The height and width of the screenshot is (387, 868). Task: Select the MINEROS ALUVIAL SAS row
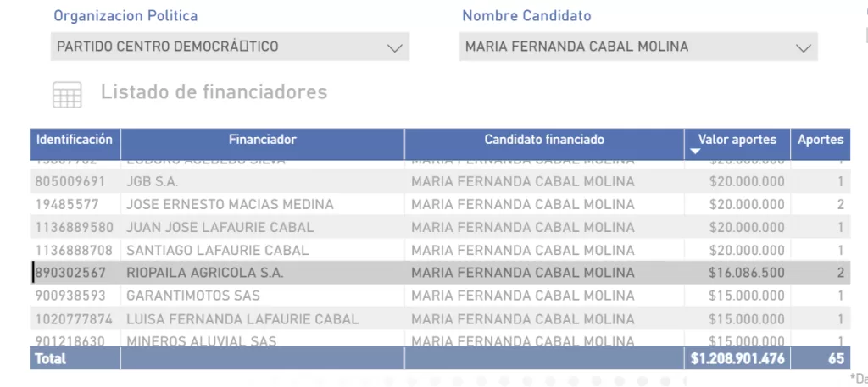[440, 339]
